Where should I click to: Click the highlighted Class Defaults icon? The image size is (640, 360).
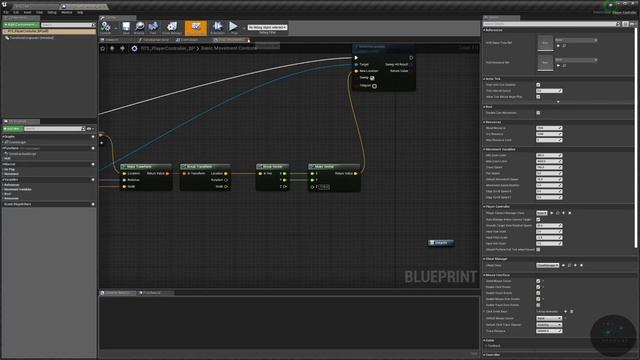pos(196,28)
